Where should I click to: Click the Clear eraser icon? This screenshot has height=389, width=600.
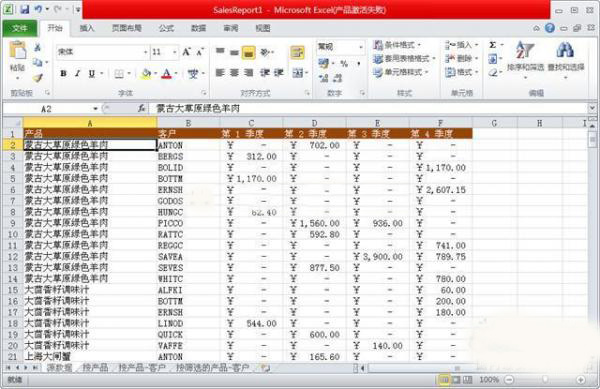click(x=493, y=72)
